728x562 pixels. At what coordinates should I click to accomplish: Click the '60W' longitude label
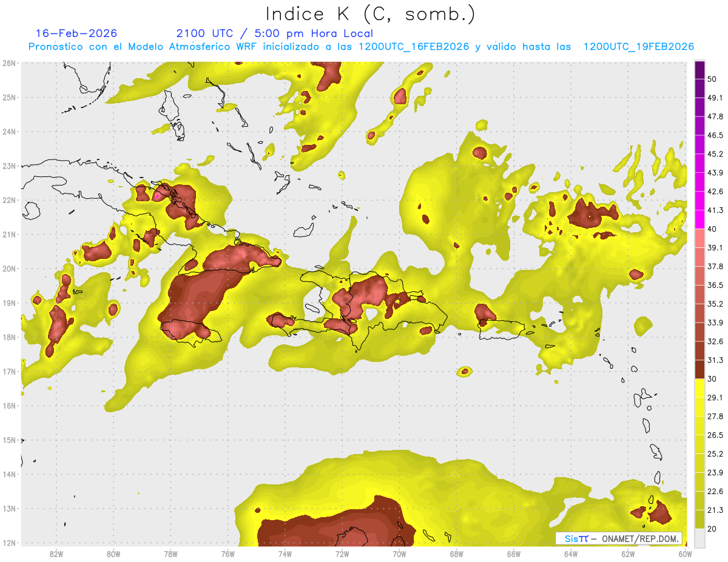(686, 554)
